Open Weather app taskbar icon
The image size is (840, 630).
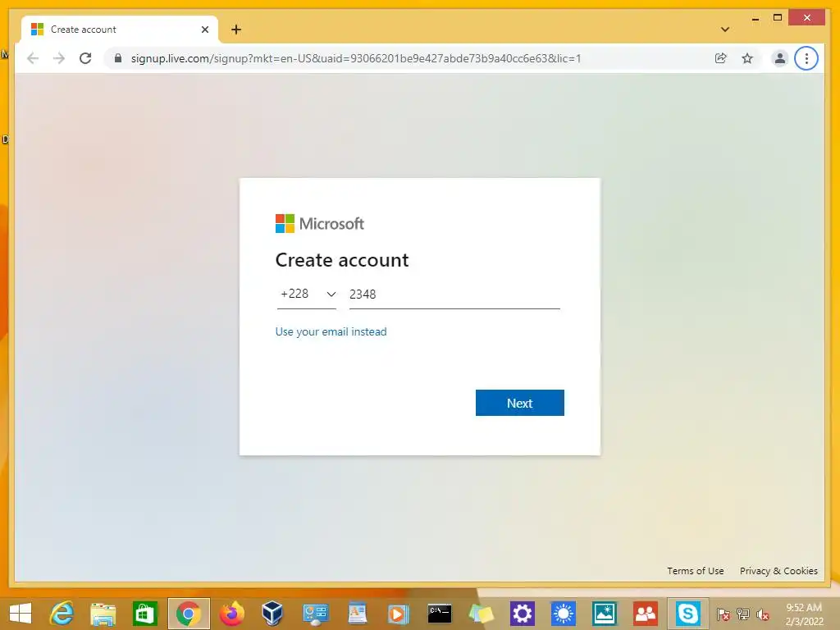click(x=563, y=614)
